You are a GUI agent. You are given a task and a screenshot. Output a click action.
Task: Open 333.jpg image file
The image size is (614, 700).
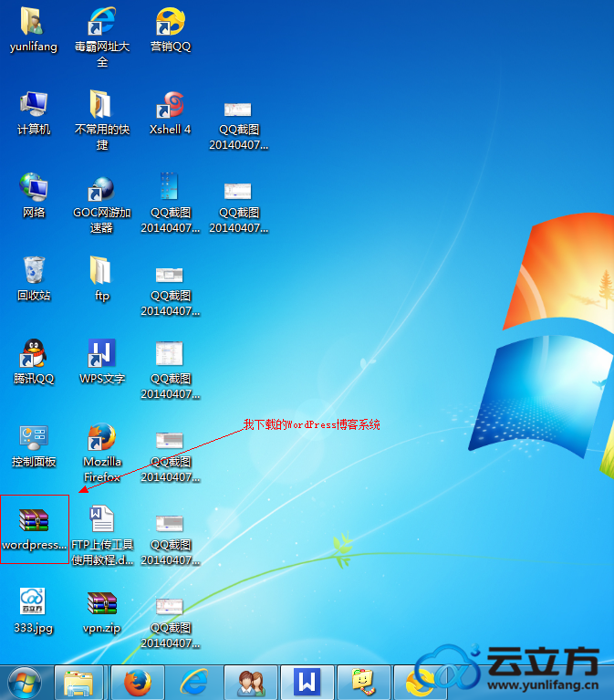click(34, 611)
